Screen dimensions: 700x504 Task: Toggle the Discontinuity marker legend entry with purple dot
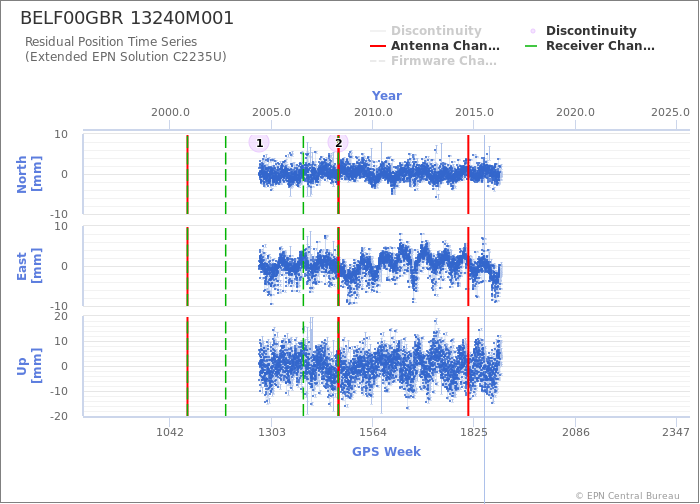583,30
